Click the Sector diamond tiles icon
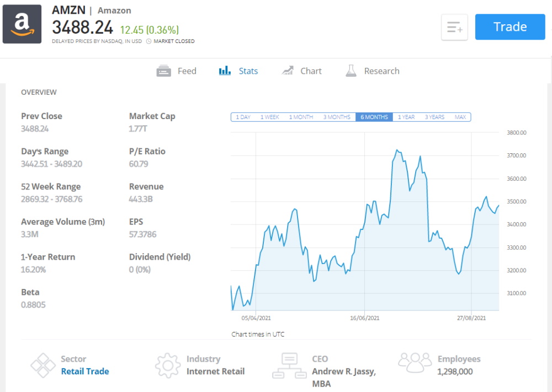552x392 pixels. (43, 366)
